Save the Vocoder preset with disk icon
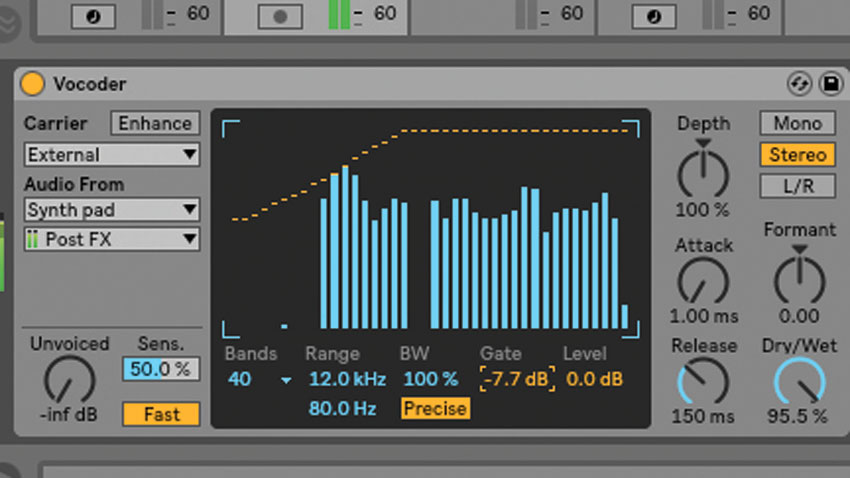This screenshot has height=478, width=850. pos(830,83)
